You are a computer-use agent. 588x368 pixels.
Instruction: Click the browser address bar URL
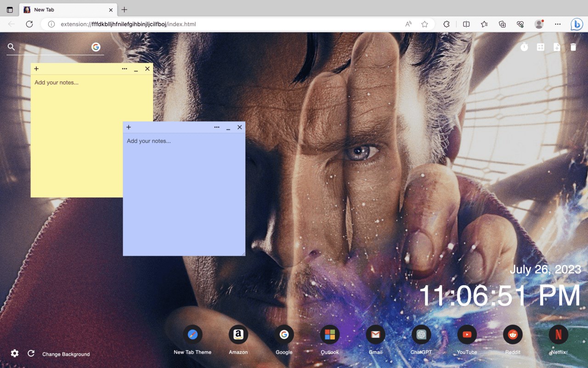click(128, 24)
